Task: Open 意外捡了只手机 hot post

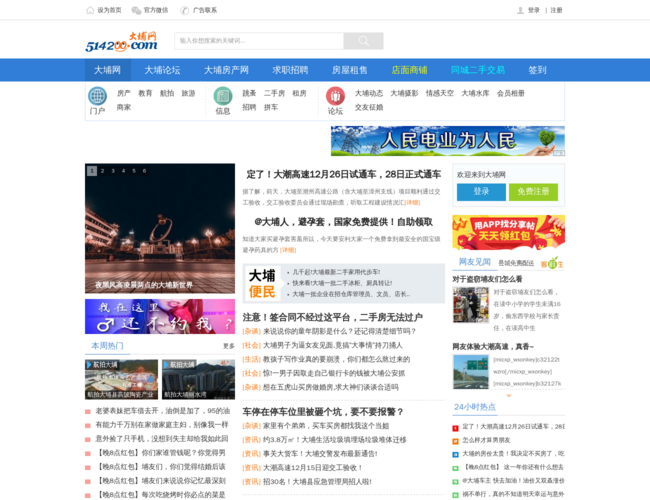Action: pyautogui.click(x=162, y=438)
